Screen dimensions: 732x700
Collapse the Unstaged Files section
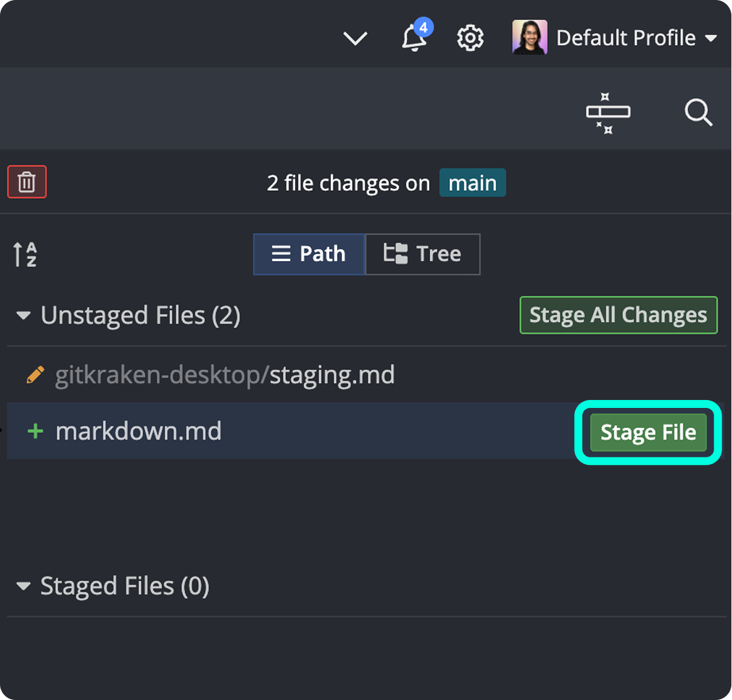[23, 315]
